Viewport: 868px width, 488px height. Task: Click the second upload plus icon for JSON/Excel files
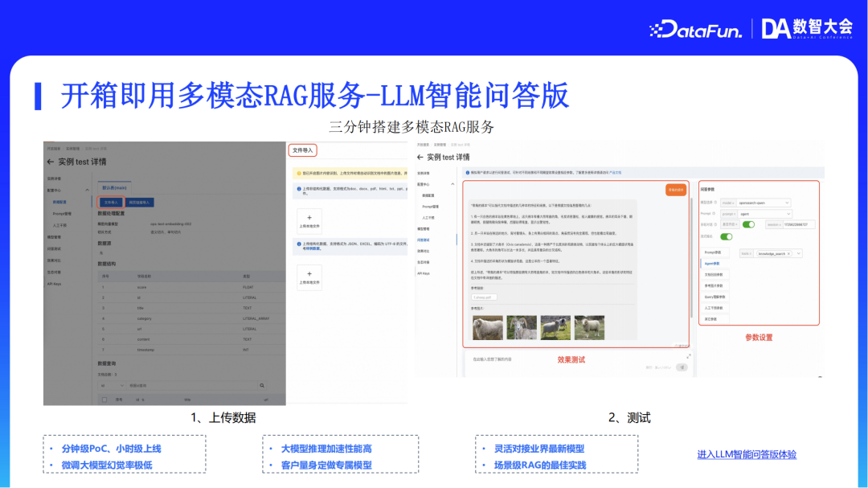309,273
